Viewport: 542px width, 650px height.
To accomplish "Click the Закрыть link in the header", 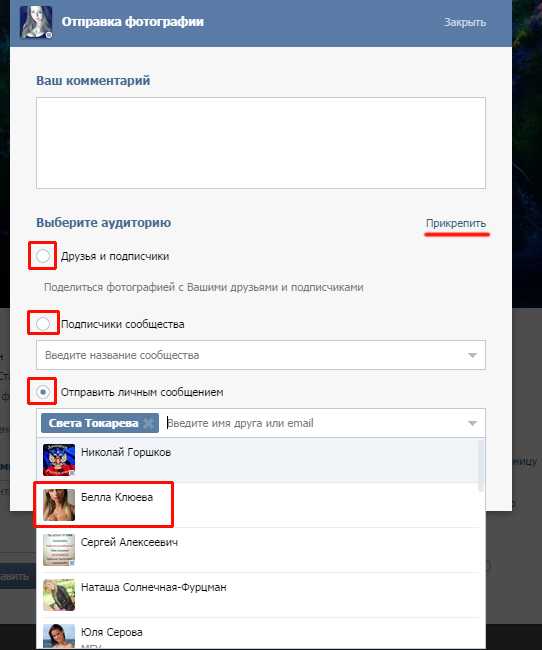I will (x=465, y=22).
